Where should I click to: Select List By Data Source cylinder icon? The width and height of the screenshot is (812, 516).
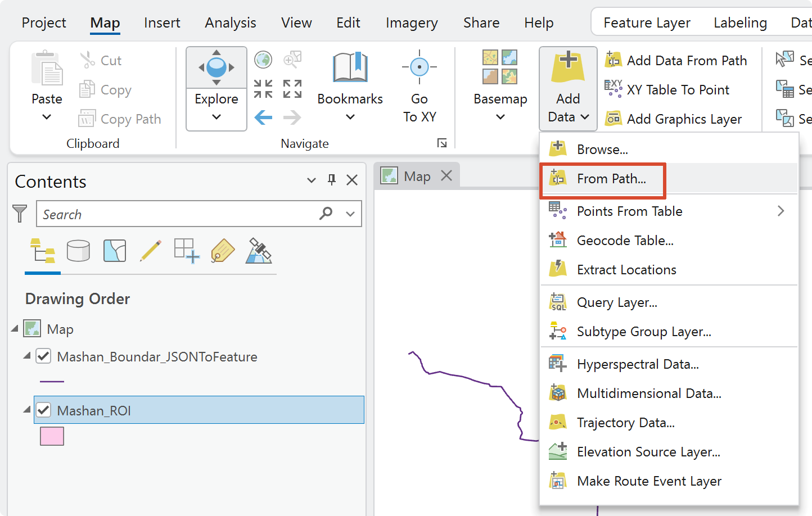(78, 251)
